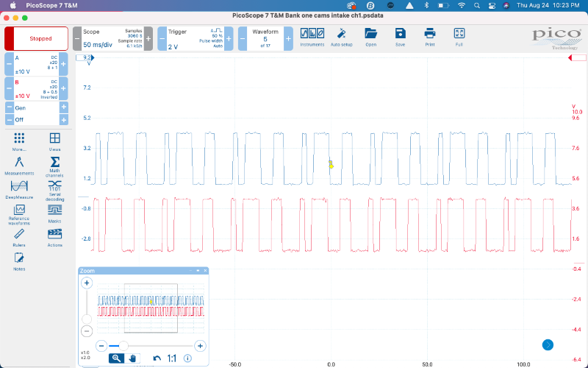The height and width of the screenshot is (368, 588).
Task: Click the Auto setup icon
Action: tap(341, 36)
